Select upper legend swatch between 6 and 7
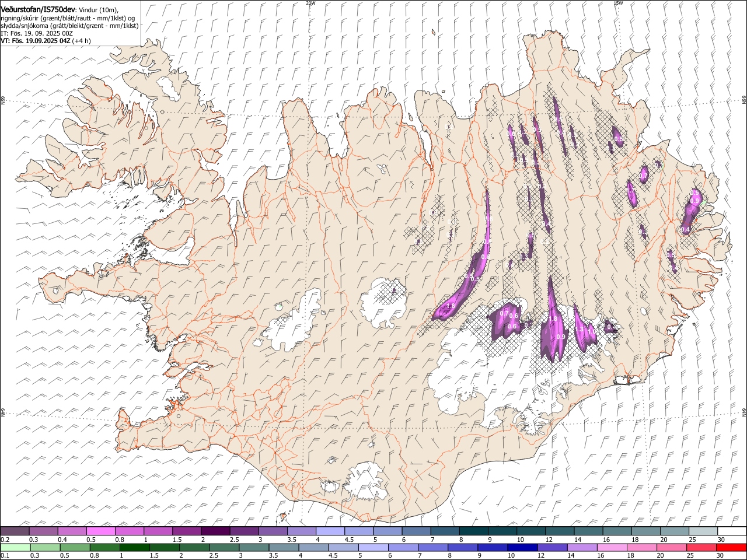The height and width of the screenshot is (560, 747). (417, 531)
